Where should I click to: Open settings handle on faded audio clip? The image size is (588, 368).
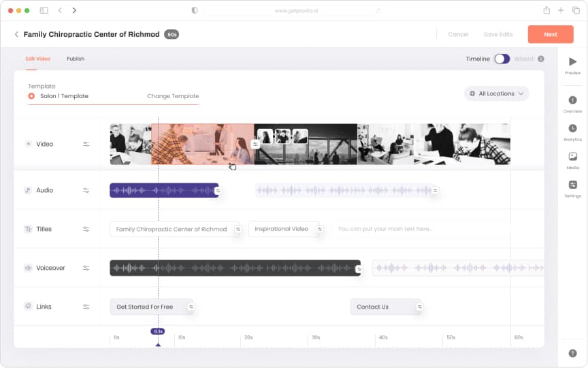tap(435, 190)
